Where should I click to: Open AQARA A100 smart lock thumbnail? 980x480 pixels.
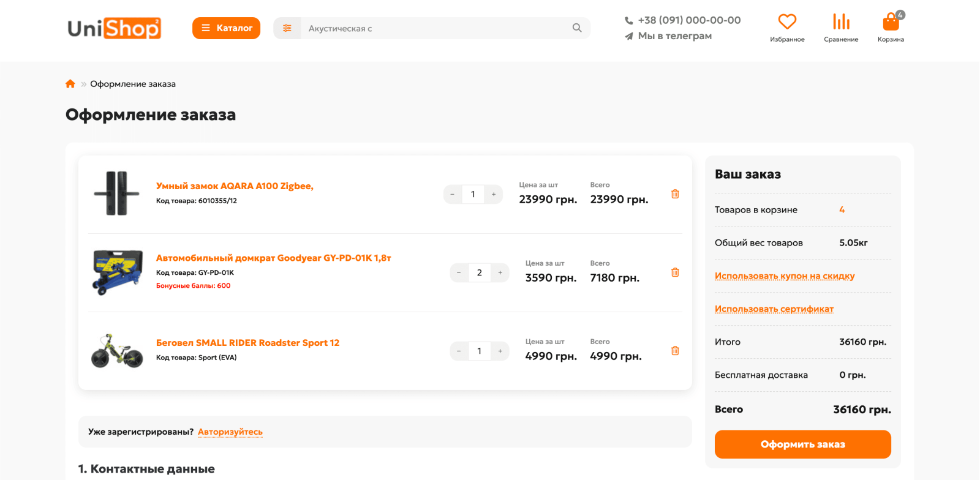point(117,193)
